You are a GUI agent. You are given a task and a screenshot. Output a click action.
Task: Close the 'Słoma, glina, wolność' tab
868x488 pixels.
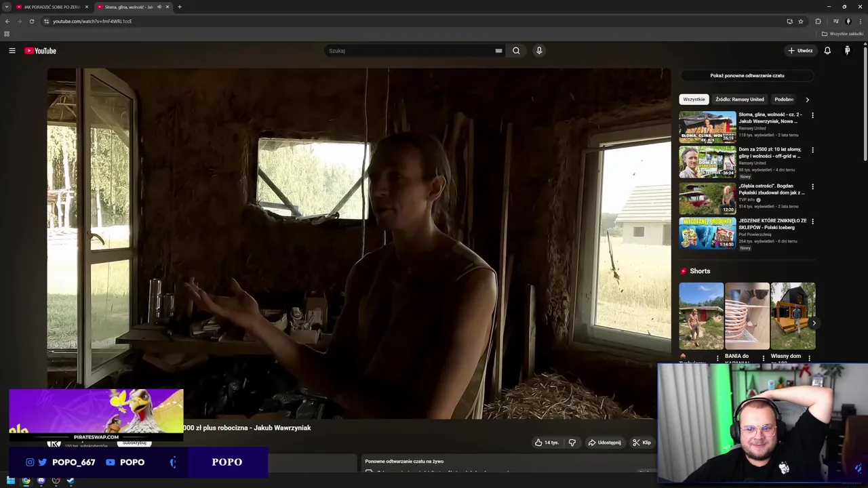coord(167,7)
